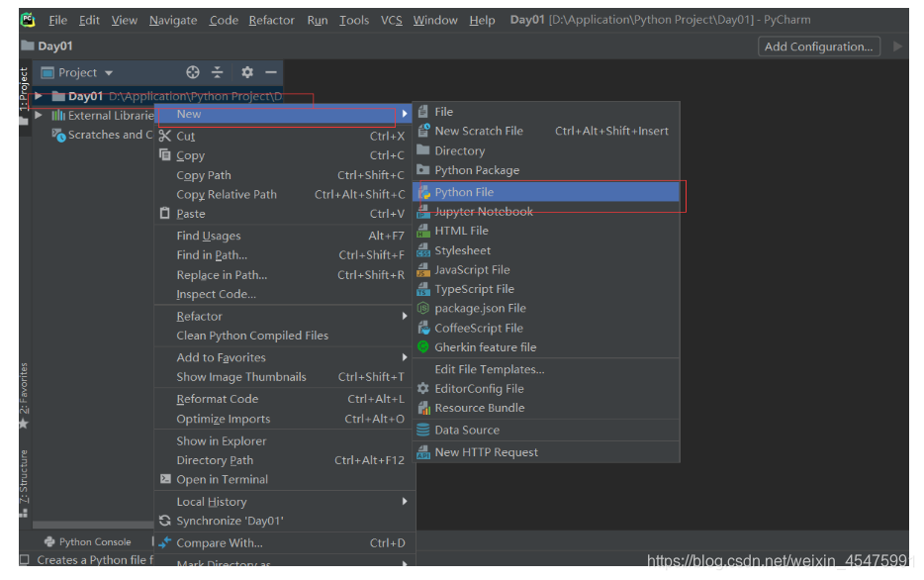Screen dimensions: 924x580
Task: Open the Project view dropdown arrow
Action: tap(109, 73)
